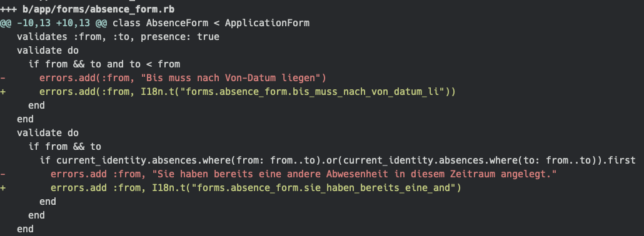Click the validates :from, :to line
Image resolution: width=644 pixels, height=236 pixels.
pos(118,37)
